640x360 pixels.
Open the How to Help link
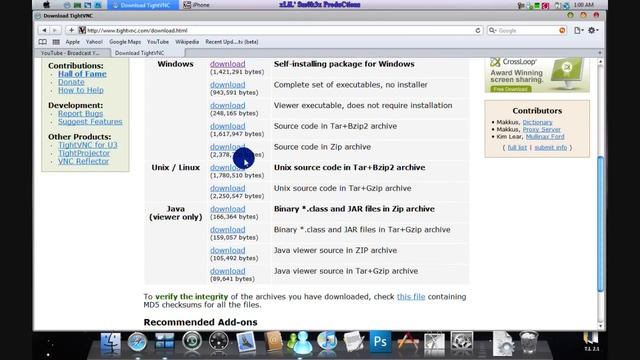[81, 90]
